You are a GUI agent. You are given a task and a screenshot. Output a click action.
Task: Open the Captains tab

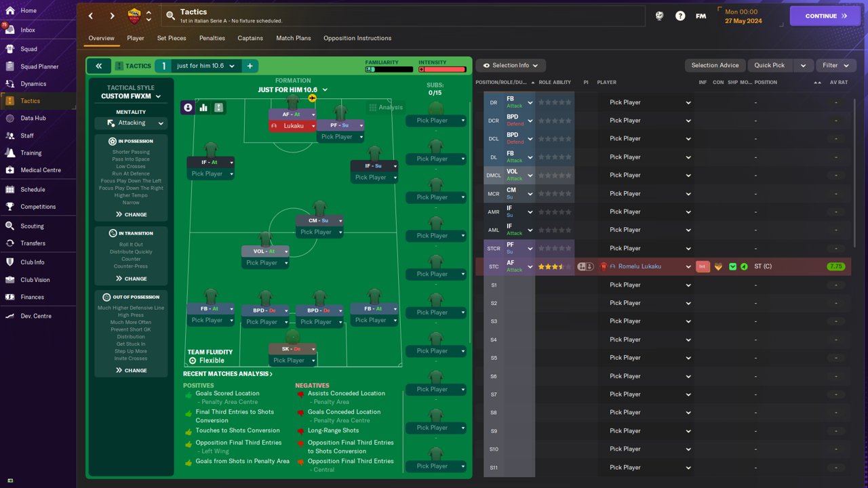(250, 38)
